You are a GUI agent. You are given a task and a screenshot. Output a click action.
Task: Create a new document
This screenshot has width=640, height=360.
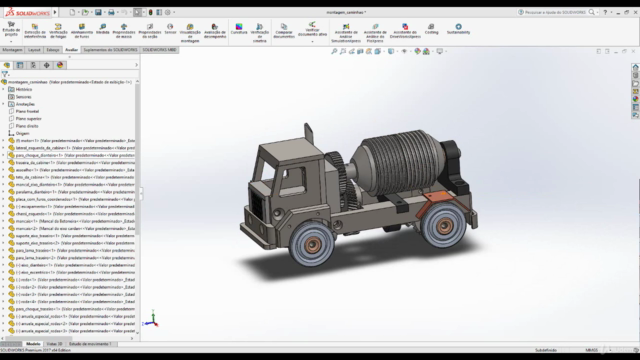[x=72, y=12]
